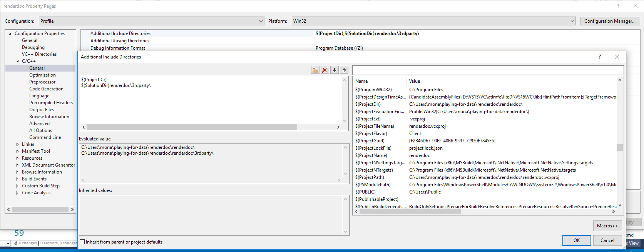Select Optimization under C/C++
Image resolution: width=644 pixels, height=252 pixels.
(42, 75)
